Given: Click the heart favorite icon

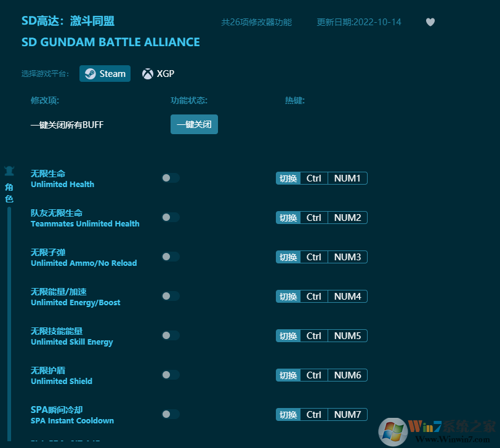Looking at the screenshot, I should point(430,22).
